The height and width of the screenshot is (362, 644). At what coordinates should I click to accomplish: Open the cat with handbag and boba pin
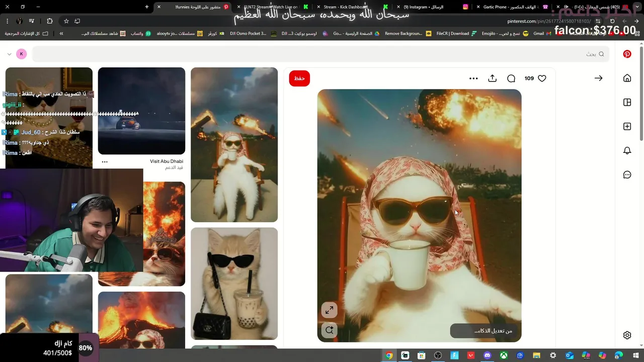[234, 284]
